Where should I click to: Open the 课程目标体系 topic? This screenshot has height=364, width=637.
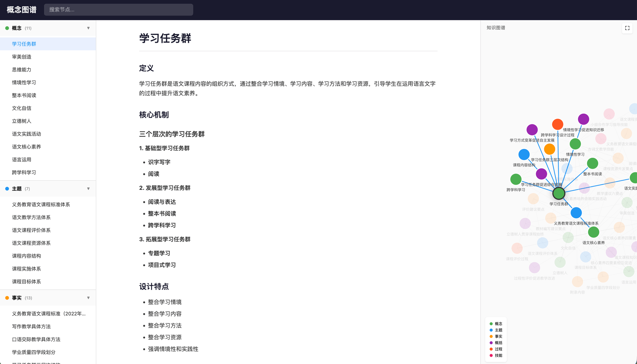click(48, 281)
